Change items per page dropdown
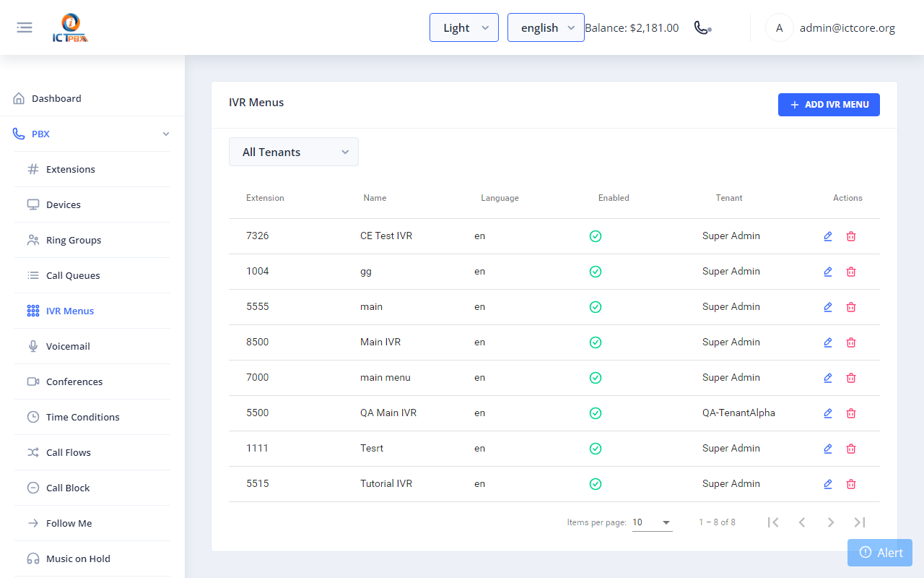 point(652,522)
